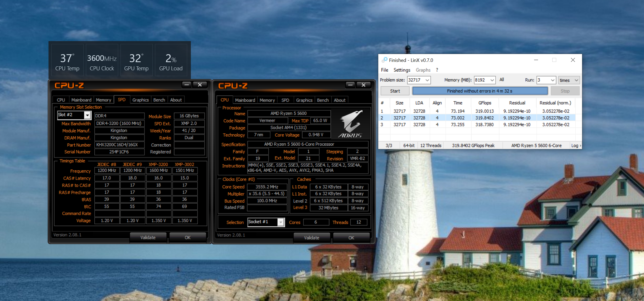Switch to Bench tab in right CPU-Z window
The height and width of the screenshot is (301, 644).
[323, 100]
